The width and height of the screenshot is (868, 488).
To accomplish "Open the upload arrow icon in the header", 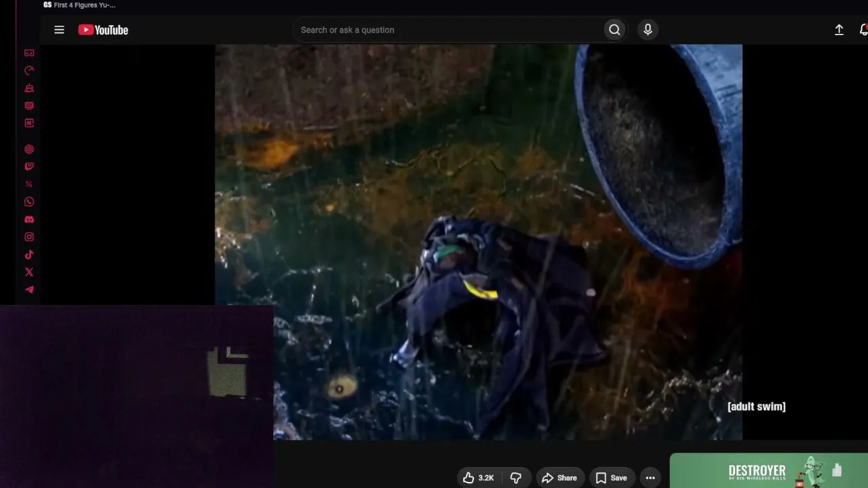I will coord(839,30).
